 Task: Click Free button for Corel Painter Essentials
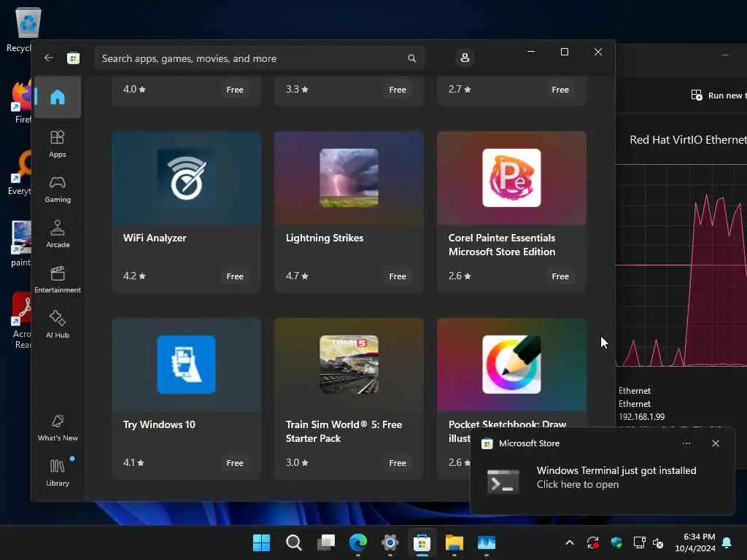coord(560,276)
